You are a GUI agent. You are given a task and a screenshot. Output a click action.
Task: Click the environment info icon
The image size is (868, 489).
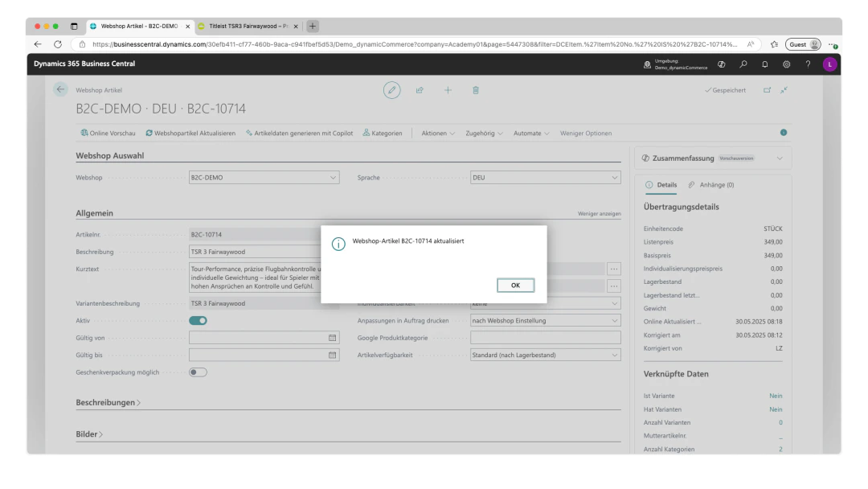(x=646, y=64)
